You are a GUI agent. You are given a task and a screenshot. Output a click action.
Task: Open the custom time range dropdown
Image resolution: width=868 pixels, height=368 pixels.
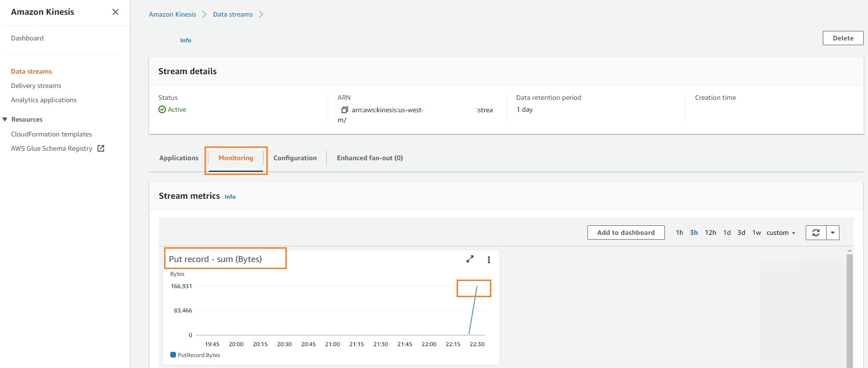tap(780, 232)
